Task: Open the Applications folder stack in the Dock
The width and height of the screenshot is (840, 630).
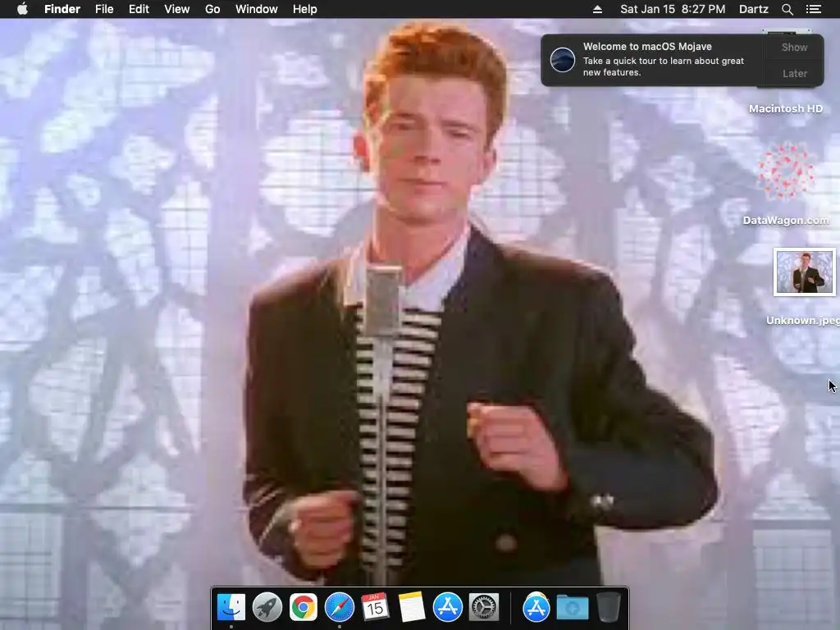Action: pyautogui.click(x=536, y=607)
